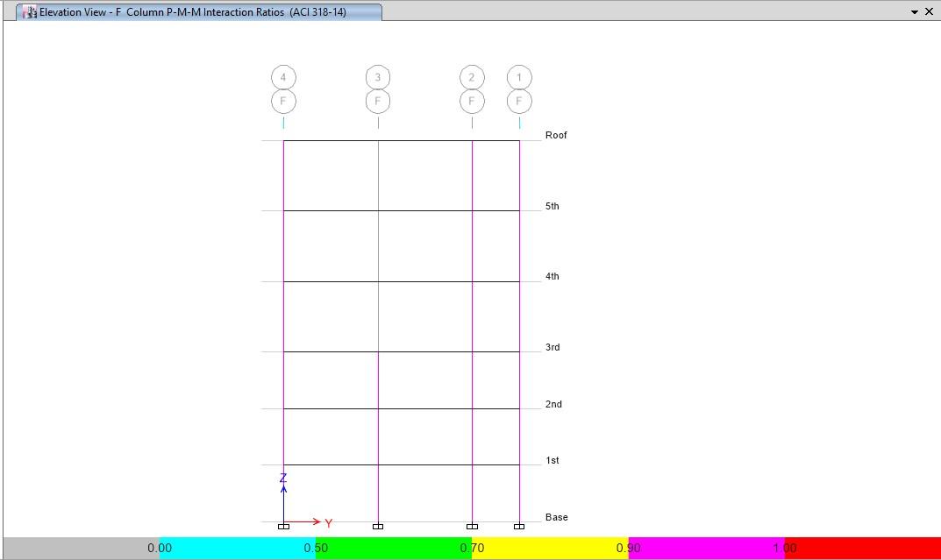This screenshot has width=941, height=560.
Task: Select the support at grid 1 base
Action: click(x=519, y=527)
